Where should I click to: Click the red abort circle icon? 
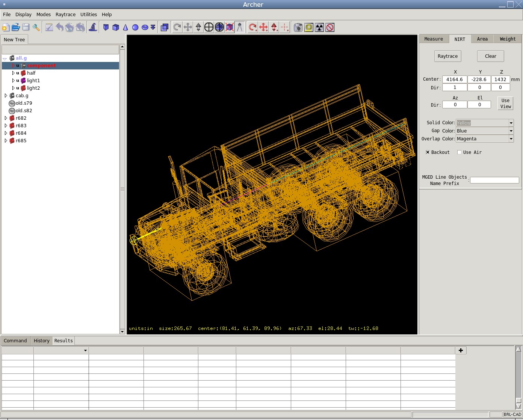(x=330, y=27)
